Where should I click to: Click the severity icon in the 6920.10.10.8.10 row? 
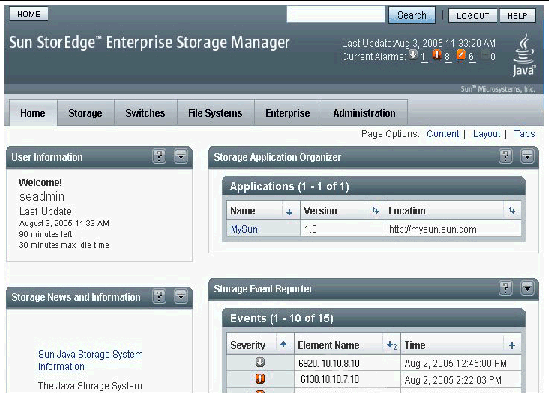[x=260, y=362]
